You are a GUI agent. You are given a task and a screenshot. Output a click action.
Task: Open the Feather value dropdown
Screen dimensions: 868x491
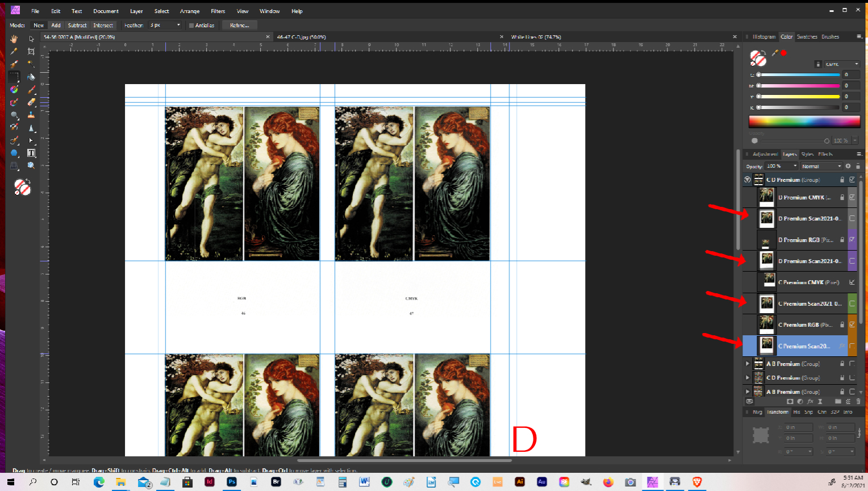click(178, 26)
